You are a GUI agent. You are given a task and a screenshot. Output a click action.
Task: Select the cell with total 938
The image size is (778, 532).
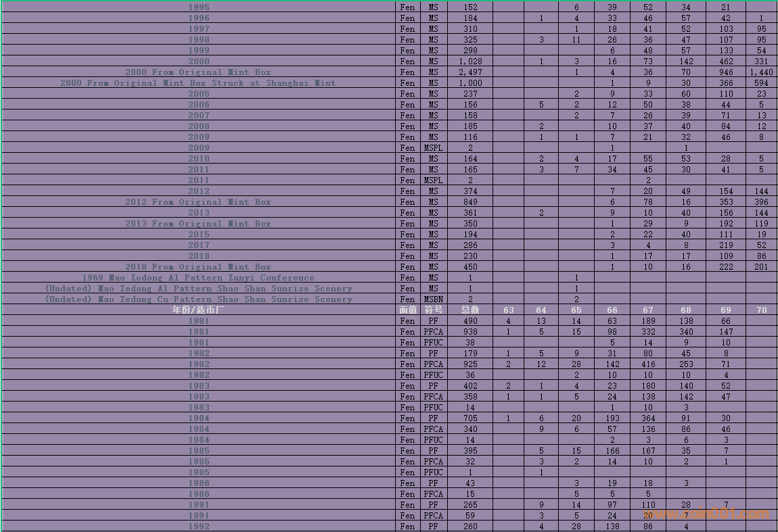[470, 332]
